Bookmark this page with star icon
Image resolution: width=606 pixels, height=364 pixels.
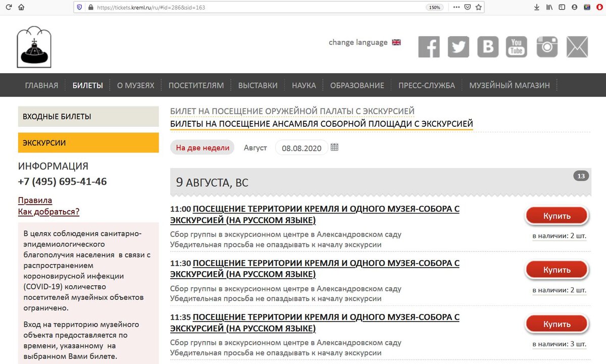click(479, 8)
